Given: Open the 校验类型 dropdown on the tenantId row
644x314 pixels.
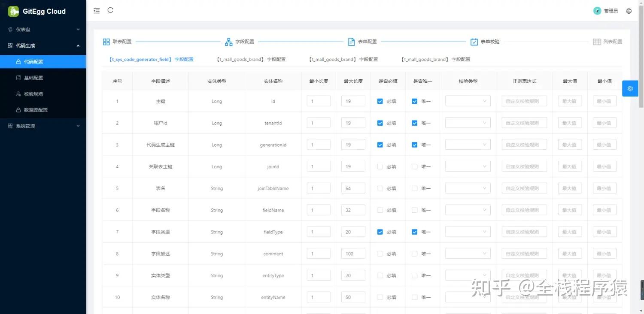Looking at the screenshot, I should click(x=468, y=123).
